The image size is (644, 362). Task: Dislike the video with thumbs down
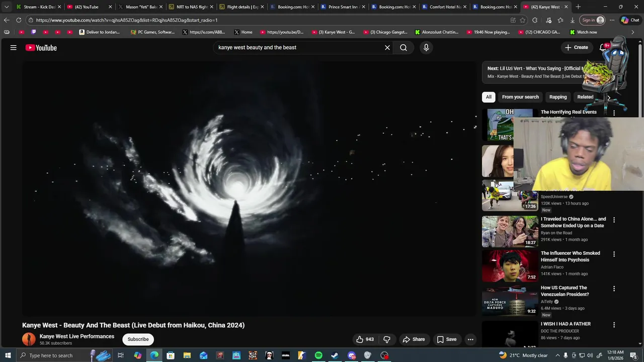coord(387,339)
